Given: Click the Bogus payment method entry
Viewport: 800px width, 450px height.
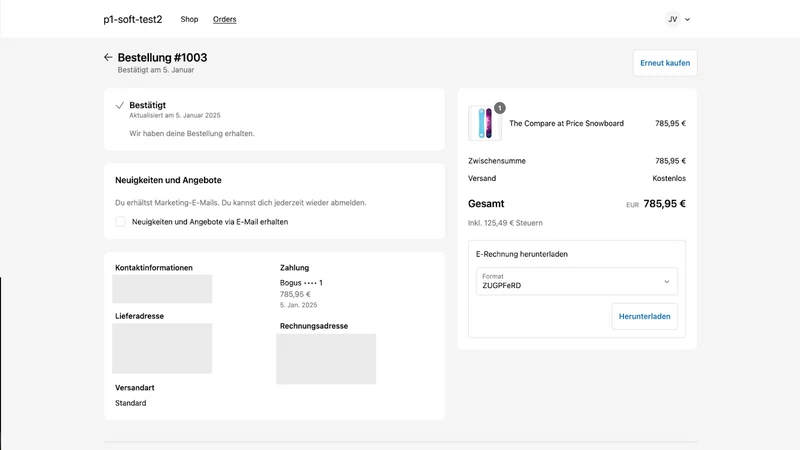Looking at the screenshot, I should [x=301, y=283].
